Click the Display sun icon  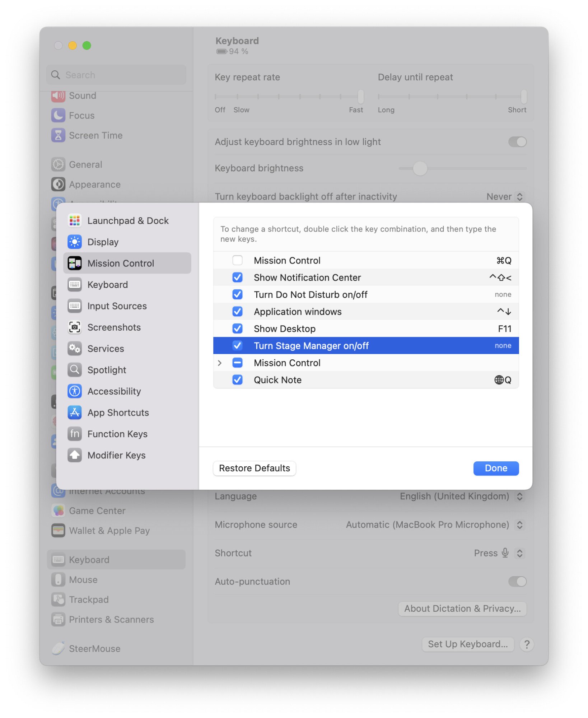[75, 242]
